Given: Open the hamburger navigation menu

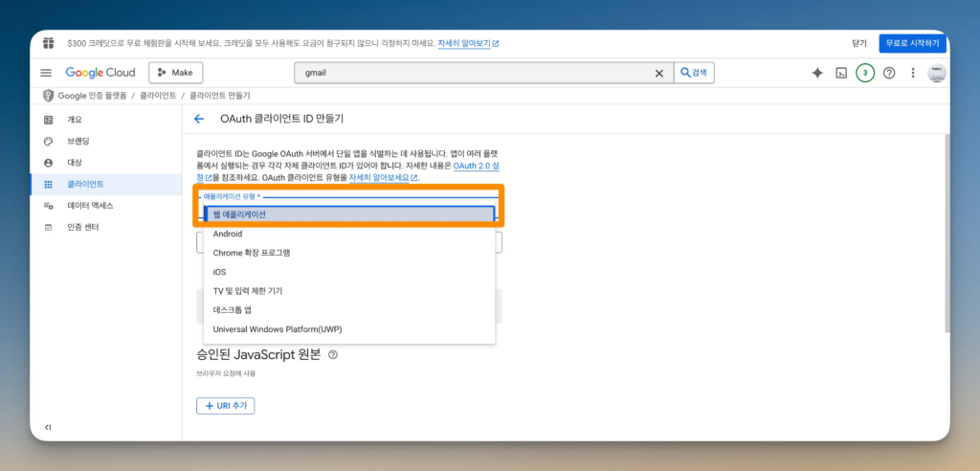Looking at the screenshot, I should (46, 73).
